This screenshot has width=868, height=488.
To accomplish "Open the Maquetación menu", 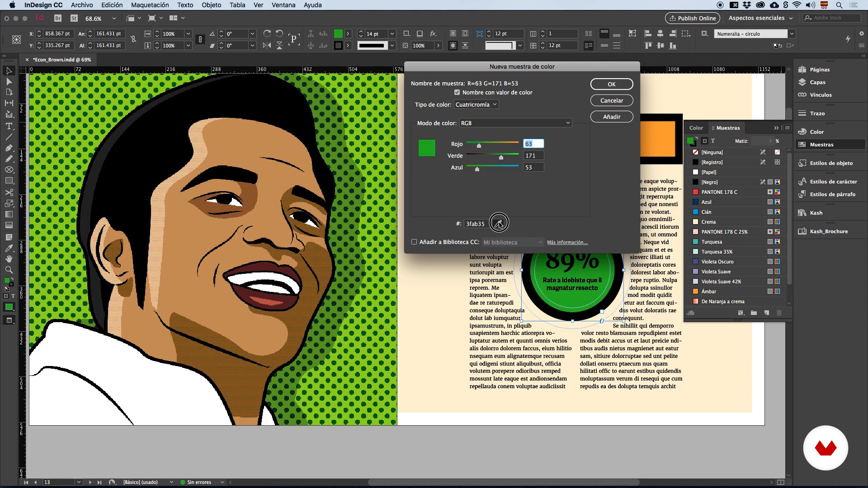I will [150, 5].
